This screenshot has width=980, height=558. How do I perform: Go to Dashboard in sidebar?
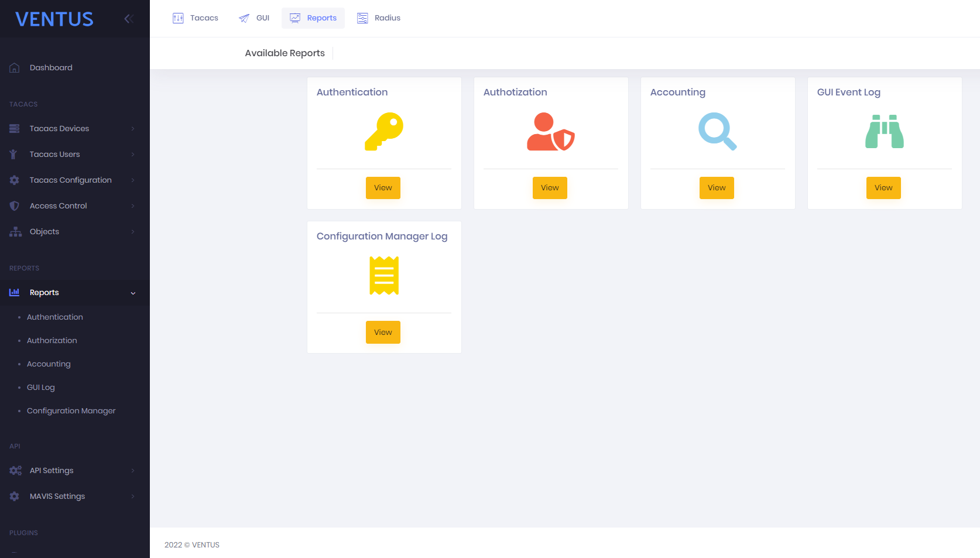click(x=75, y=68)
